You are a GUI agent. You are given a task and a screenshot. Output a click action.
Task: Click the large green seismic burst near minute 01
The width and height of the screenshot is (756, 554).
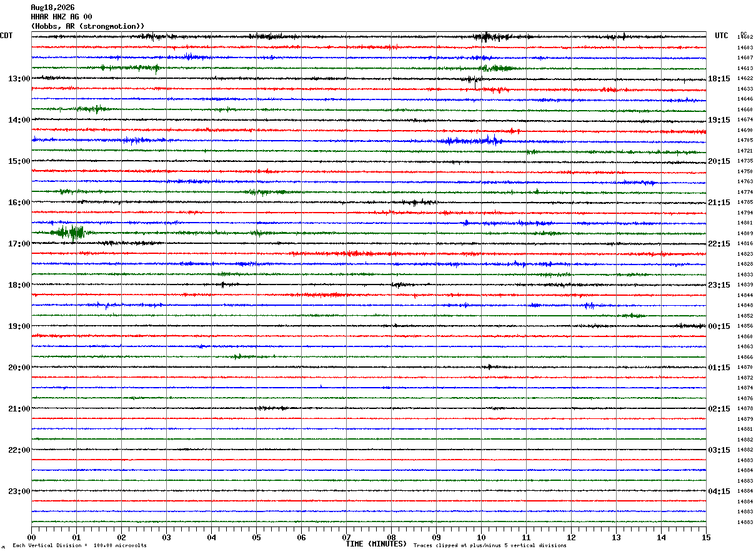[x=71, y=233]
